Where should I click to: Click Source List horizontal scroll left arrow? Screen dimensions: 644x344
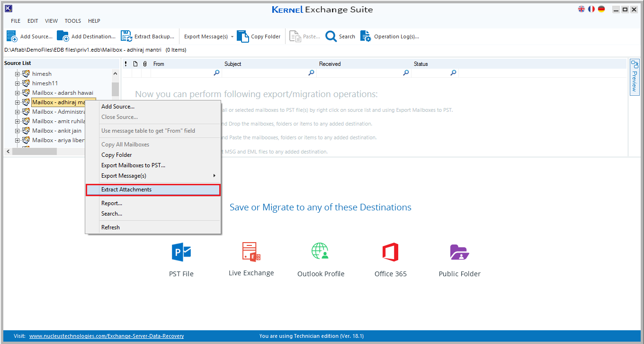click(8, 151)
